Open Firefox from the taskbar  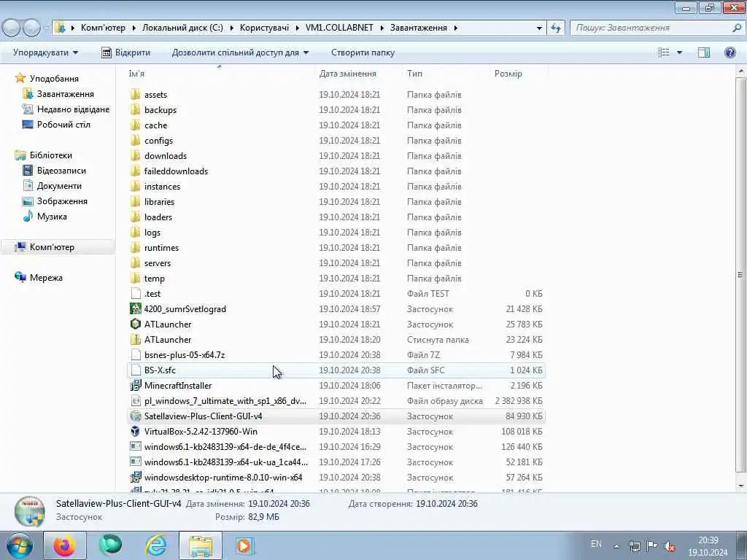[64, 545]
